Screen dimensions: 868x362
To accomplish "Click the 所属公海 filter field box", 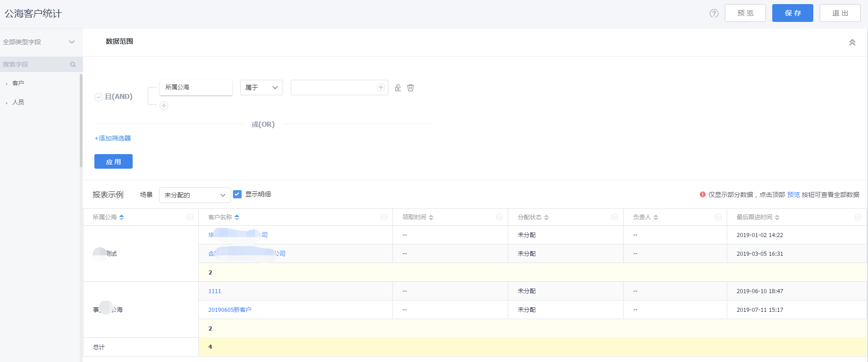I will coord(196,88).
